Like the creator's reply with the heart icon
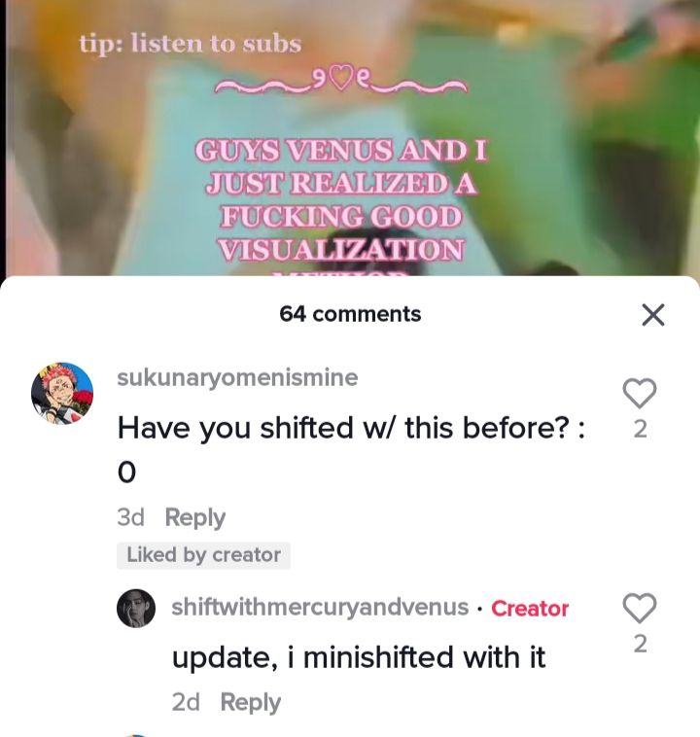 [640, 608]
